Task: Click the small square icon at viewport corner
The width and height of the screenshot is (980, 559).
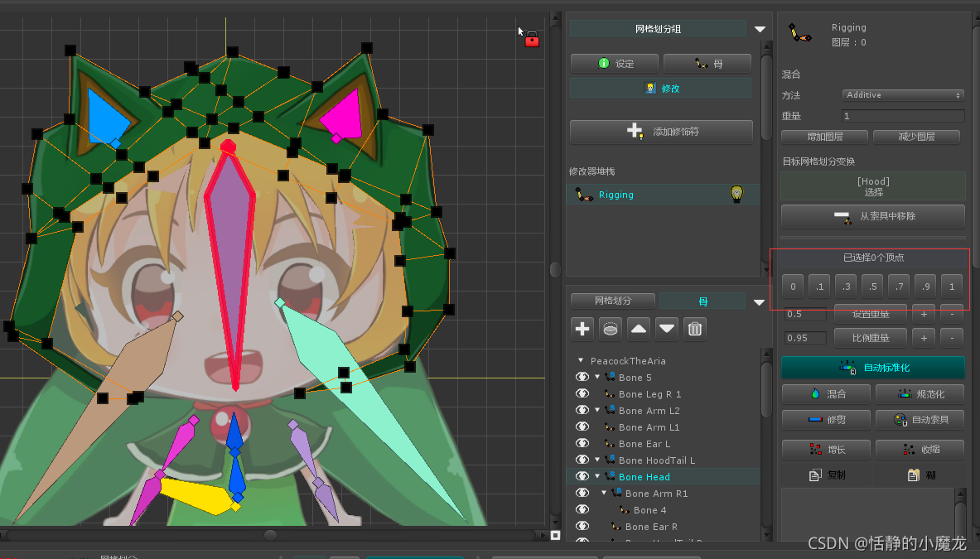Action: point(555,535)
